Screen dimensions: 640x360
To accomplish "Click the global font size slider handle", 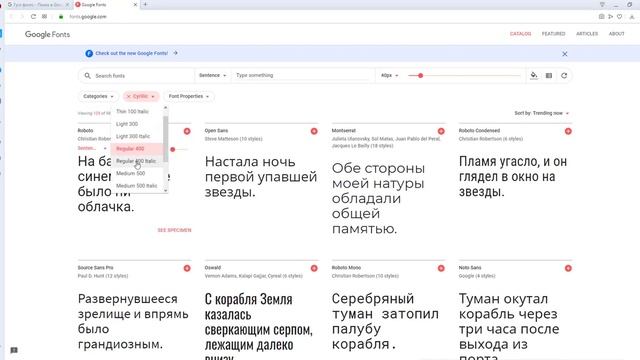I will [x=420, y=76].
